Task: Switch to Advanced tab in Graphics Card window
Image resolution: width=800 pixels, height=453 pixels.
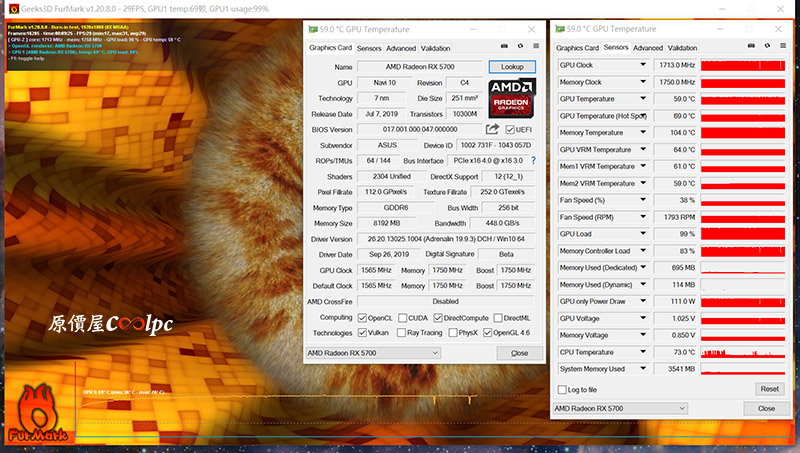Action: tap(401, 48)
